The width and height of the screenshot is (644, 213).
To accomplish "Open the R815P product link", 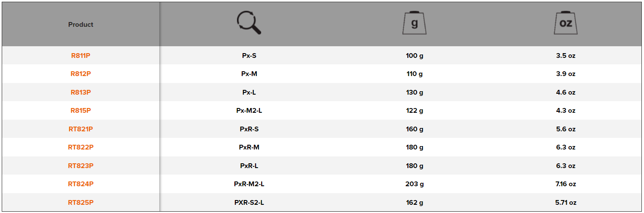I will [81, 111].
